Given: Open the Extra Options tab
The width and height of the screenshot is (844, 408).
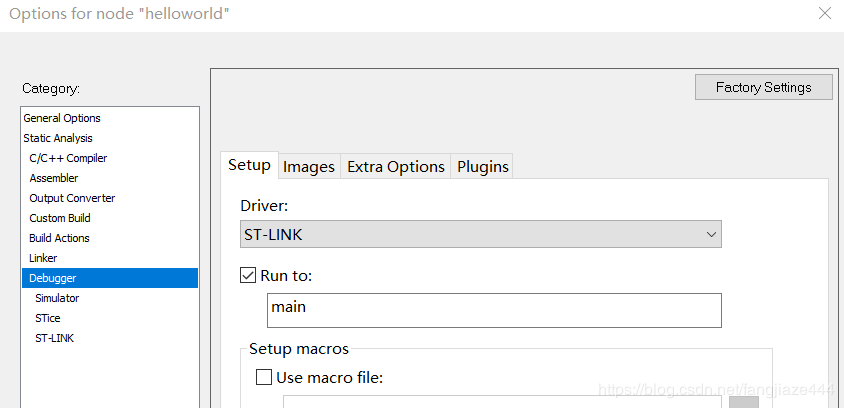Looking at the screenshot, I should [x=395, y=167].
